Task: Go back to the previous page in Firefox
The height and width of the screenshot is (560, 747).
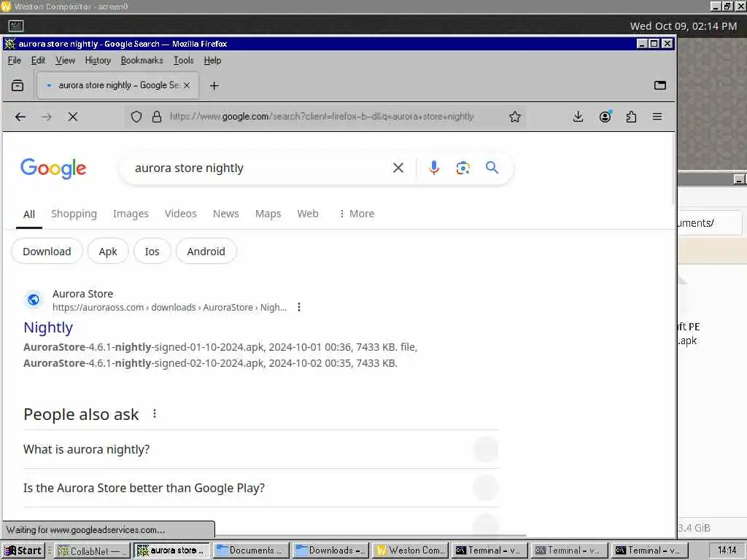Action: pyautogui.click(x=20, y=117)
